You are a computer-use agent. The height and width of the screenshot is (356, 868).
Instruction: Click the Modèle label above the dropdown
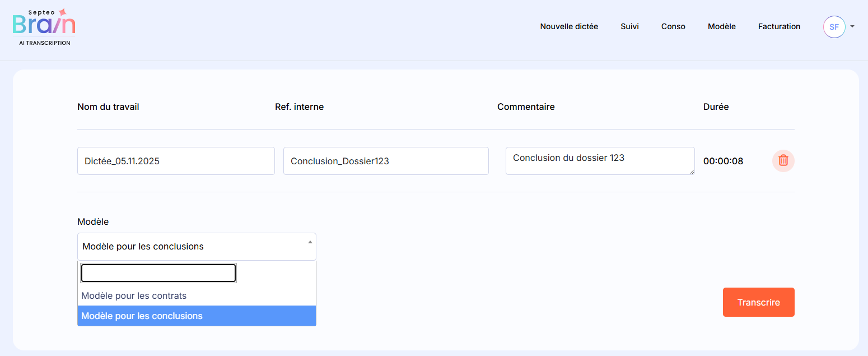pos(93,221)
